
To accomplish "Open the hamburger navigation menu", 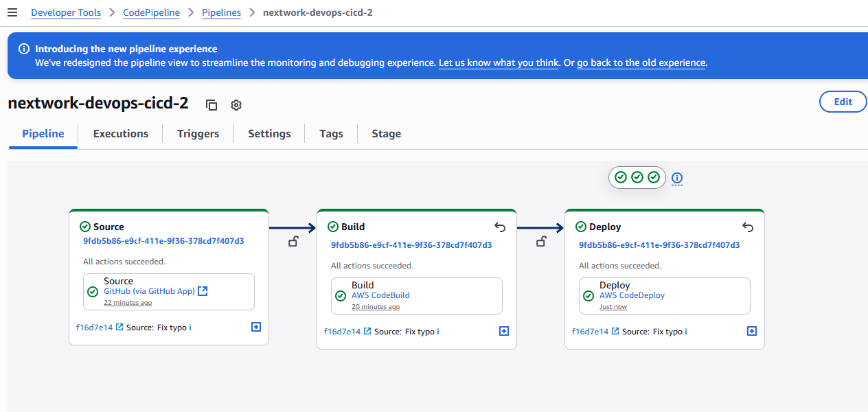I will pos(12,13).
